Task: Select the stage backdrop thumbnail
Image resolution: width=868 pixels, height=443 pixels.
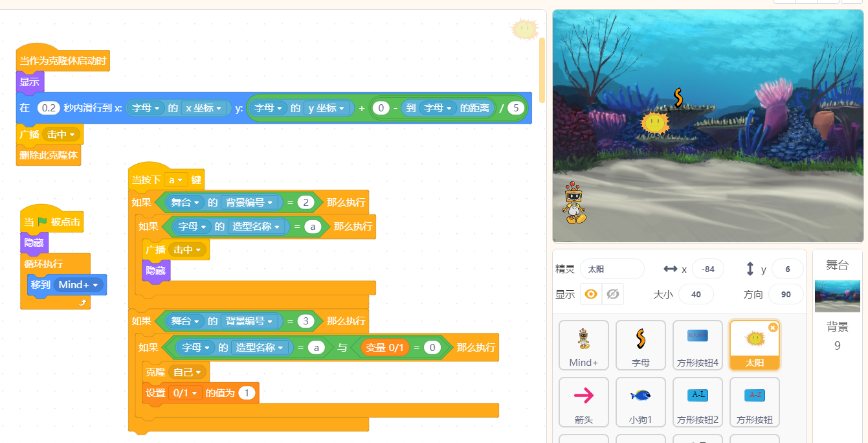Action: 838,296
